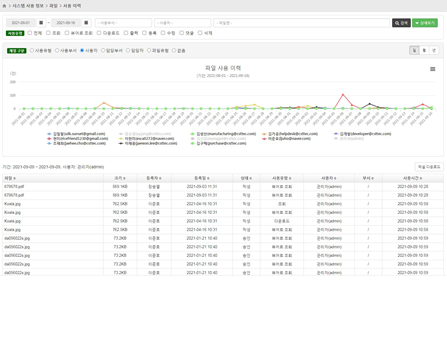Open the chart hamburger export menu
This screenshot has width=447, height=362.
433,69
